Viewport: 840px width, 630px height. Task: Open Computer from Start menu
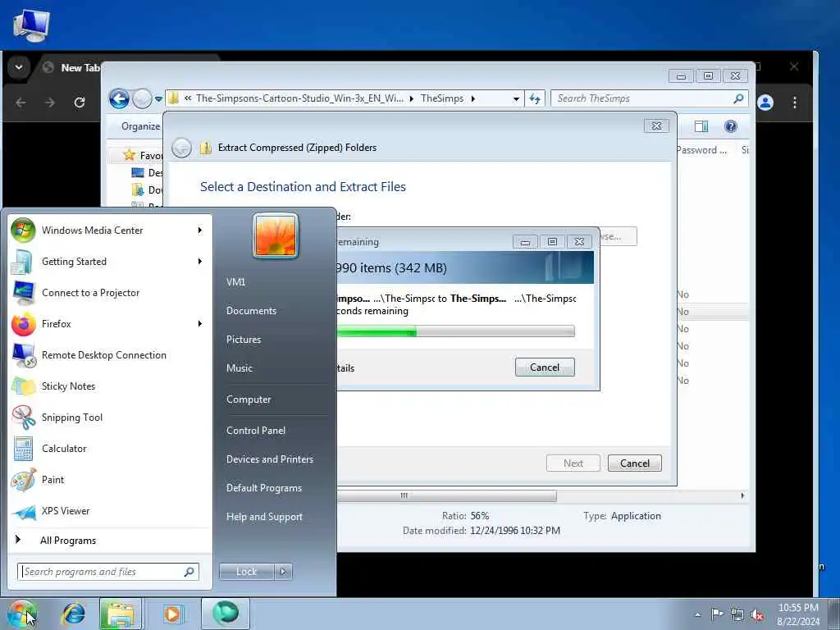249,399
